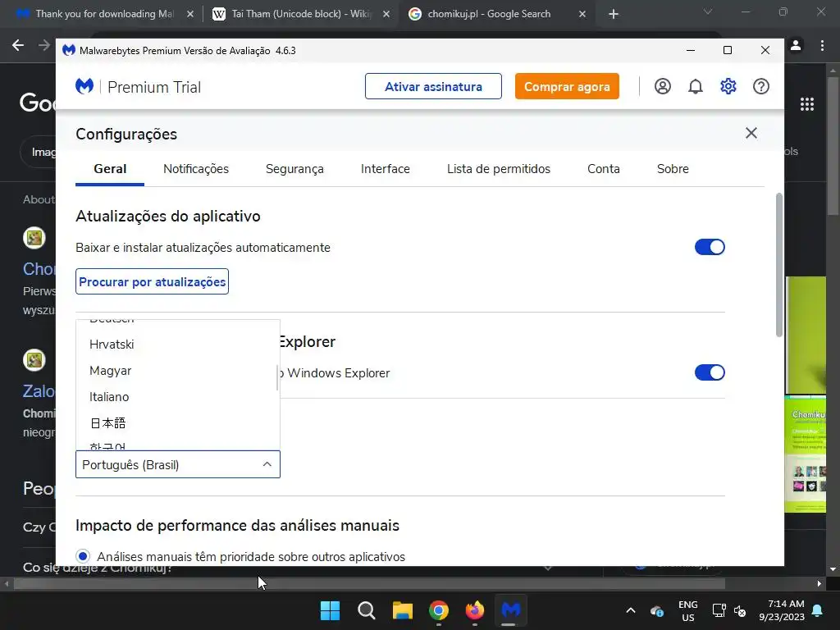Screen dimensions: 840x630
Task: Close the Thank you for downloading tab
Action: click(x=190, y=14)
